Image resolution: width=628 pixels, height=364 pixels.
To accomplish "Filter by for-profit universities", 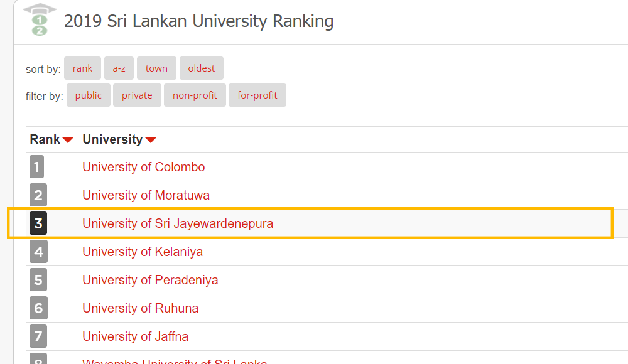I will (x=257, y=95).
